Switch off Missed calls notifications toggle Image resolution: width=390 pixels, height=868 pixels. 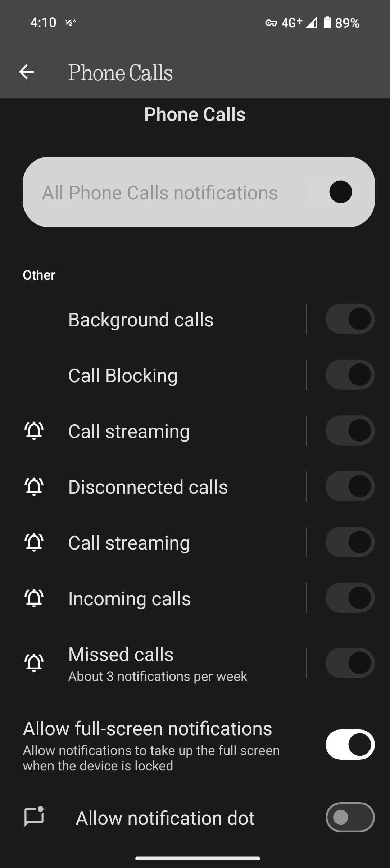[350, 663]
